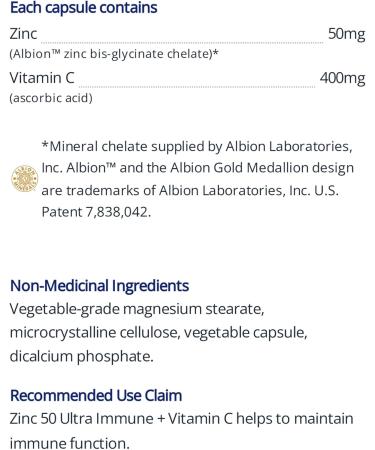Click the 'Each capsule contains' heading
The image size is (375, 450).
click(84, 8)
